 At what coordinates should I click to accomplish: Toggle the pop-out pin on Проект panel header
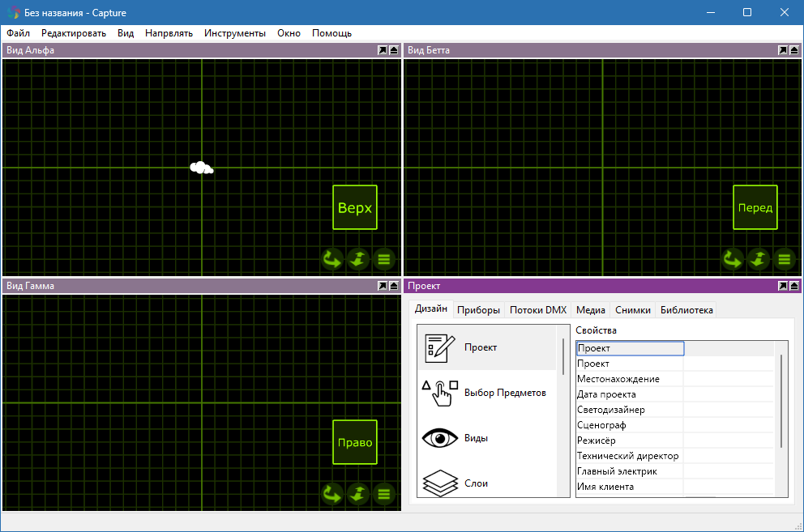tap(781, 285)
